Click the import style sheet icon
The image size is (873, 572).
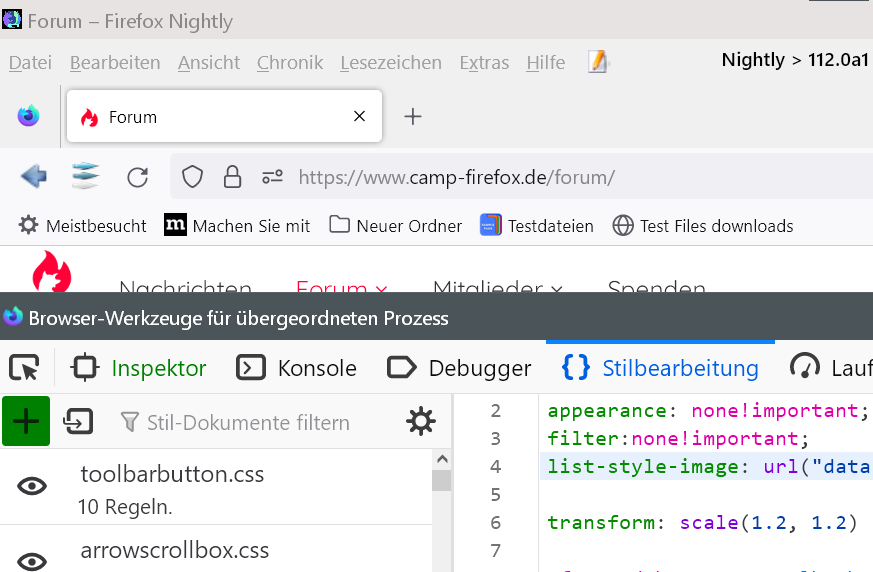(77, 422)
